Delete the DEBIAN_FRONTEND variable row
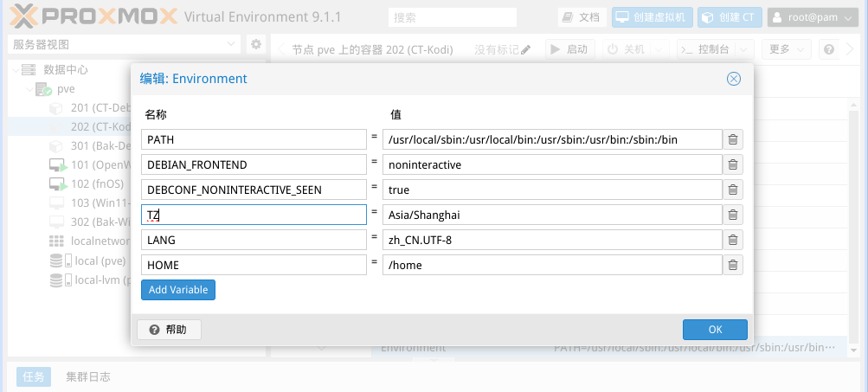 [x=732, y=164]
